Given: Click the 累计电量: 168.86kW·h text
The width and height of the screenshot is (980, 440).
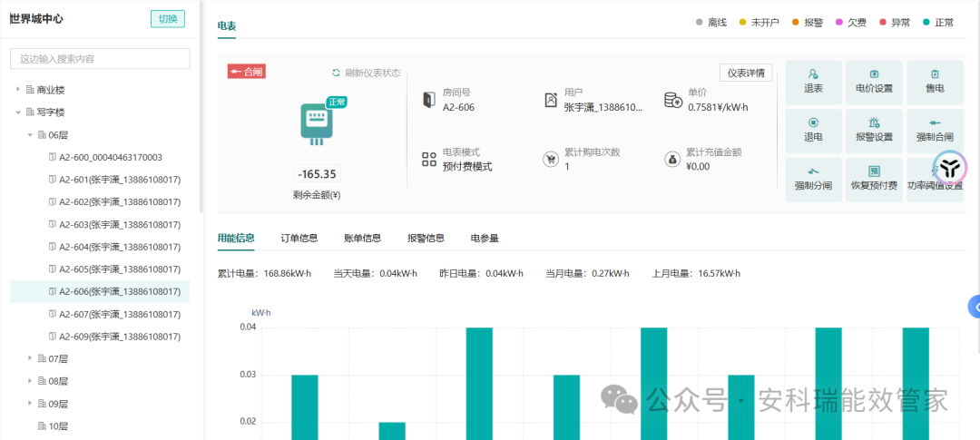Looking at the screenshot, I should click(x=264, y=274).
